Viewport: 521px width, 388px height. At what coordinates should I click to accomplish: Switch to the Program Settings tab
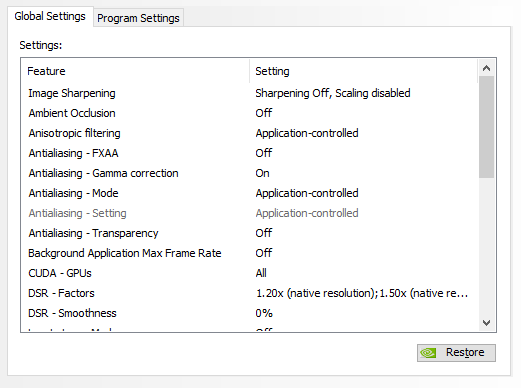pyautogui.click(x=138, y=18)
